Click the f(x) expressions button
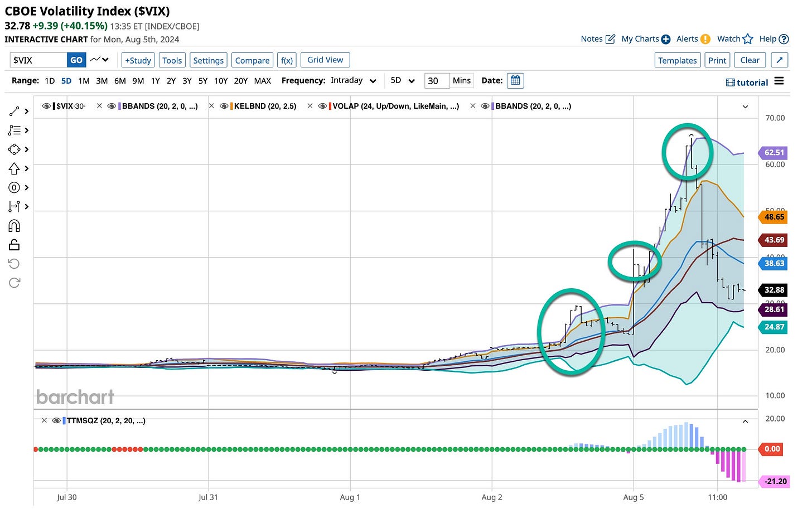 (287, 60)
